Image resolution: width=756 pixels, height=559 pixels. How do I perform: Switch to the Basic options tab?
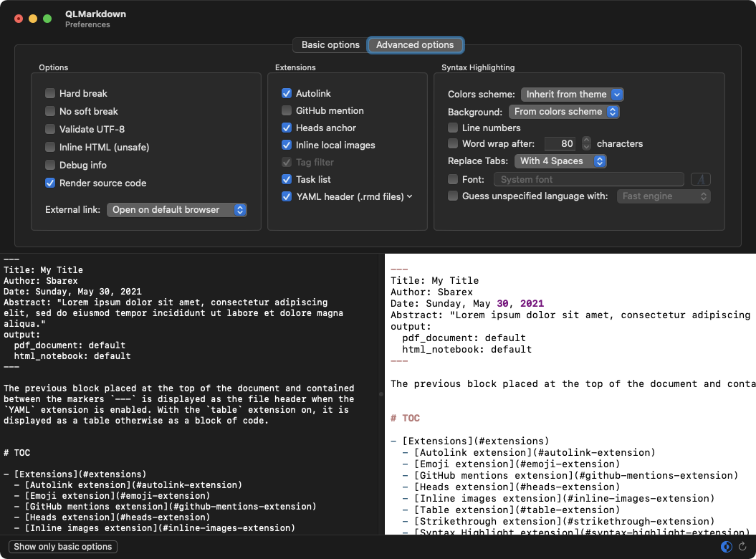pos(330,44)
